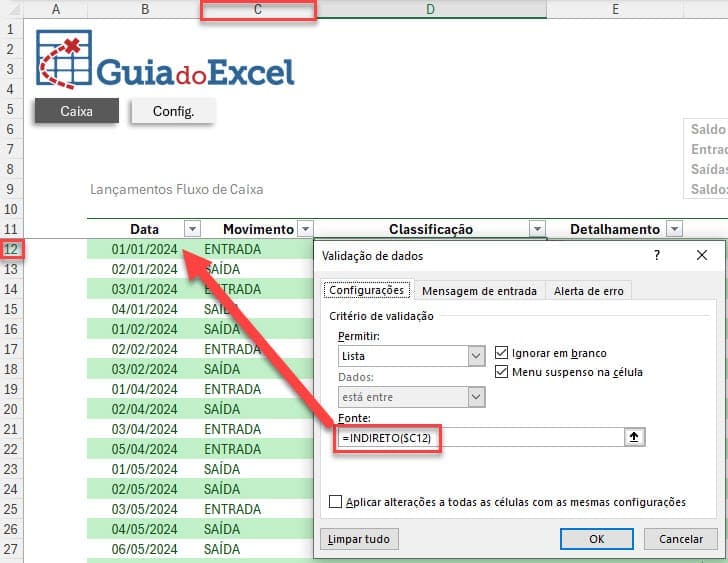Select cell with date 02/02/2024
The image size is (728, 563).
point(144,349)
